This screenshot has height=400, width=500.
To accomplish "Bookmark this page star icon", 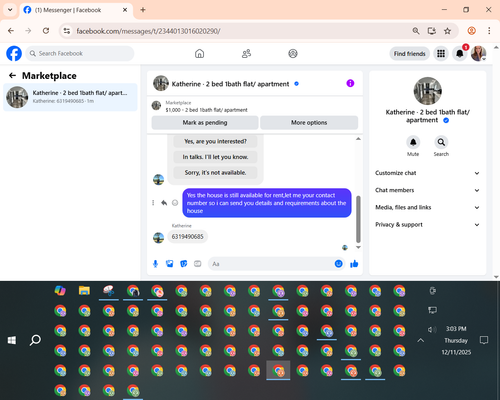I will [447, 31].
